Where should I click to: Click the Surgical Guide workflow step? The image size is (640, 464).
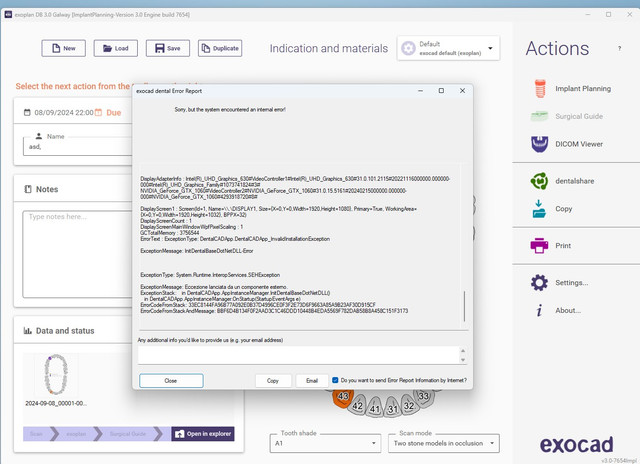pos(128,434)
